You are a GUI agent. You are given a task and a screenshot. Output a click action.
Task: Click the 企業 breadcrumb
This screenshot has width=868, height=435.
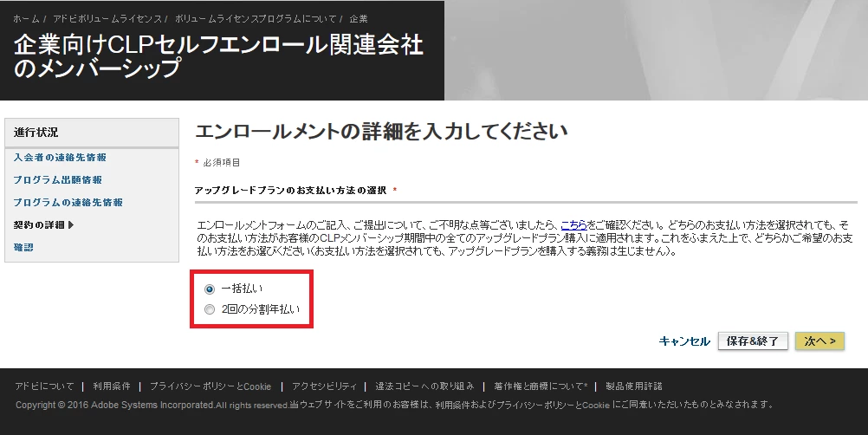pyautogui.click(x=358, y=19)
